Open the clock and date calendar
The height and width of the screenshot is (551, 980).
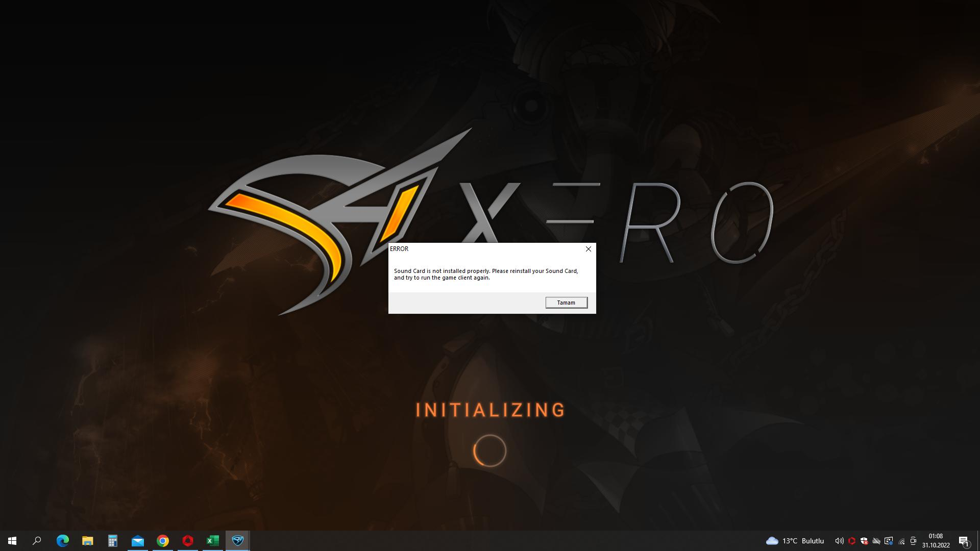[936, 541]
